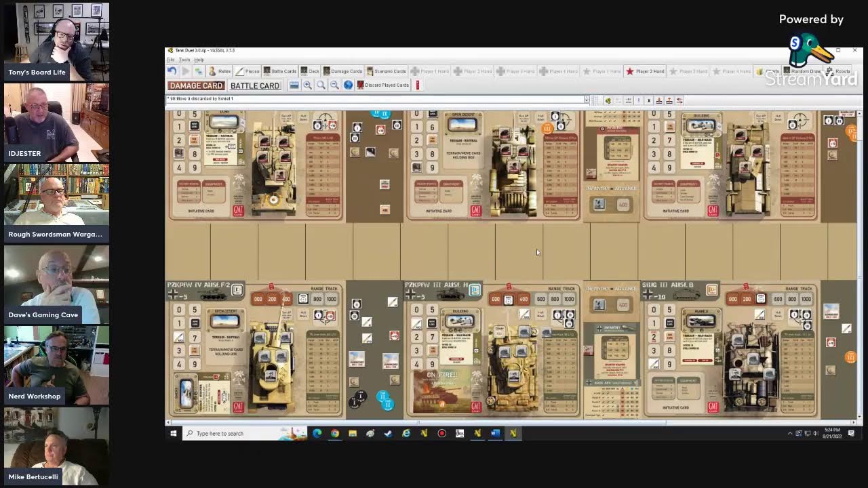
Task: Open Chrome from the taskbar
Action: pyautogui.click(x=335, y=433)
